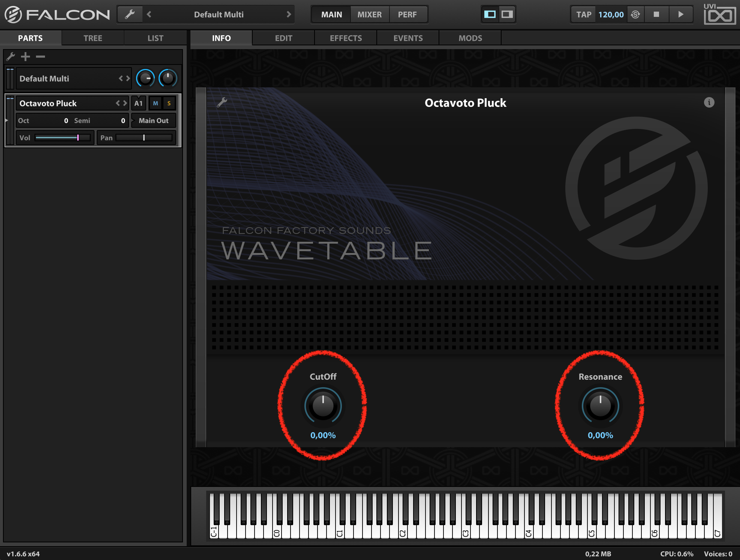
Task: Switch to the PERF view
Action: tap(407, 15)
